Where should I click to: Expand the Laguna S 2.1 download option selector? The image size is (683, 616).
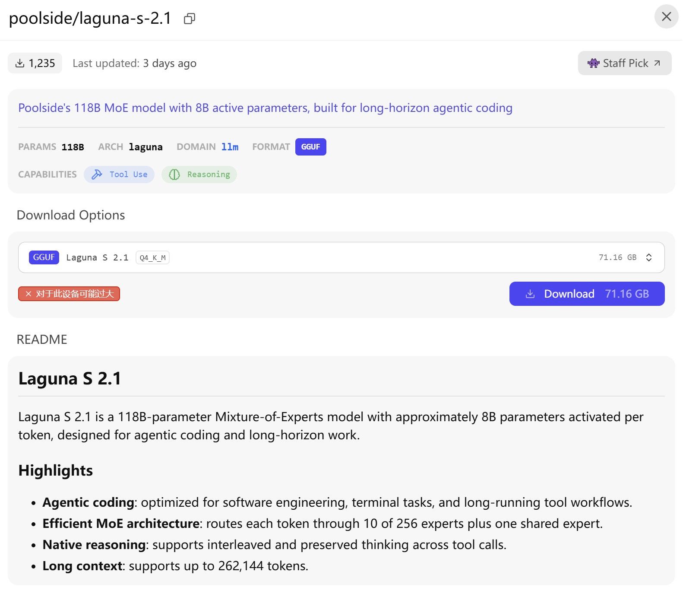pos(341,257)
